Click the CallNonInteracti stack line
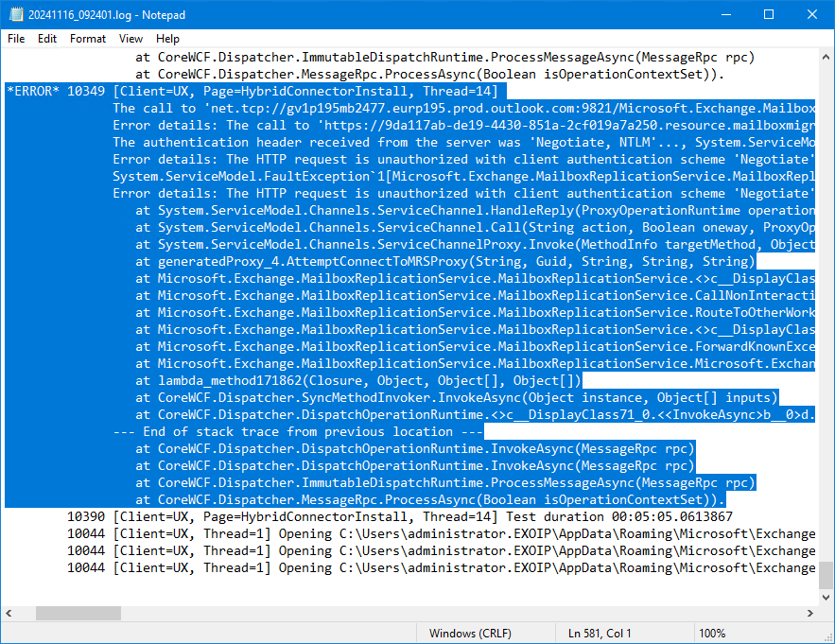The width and height of the screenshot is (835, 644). [475, 295]
